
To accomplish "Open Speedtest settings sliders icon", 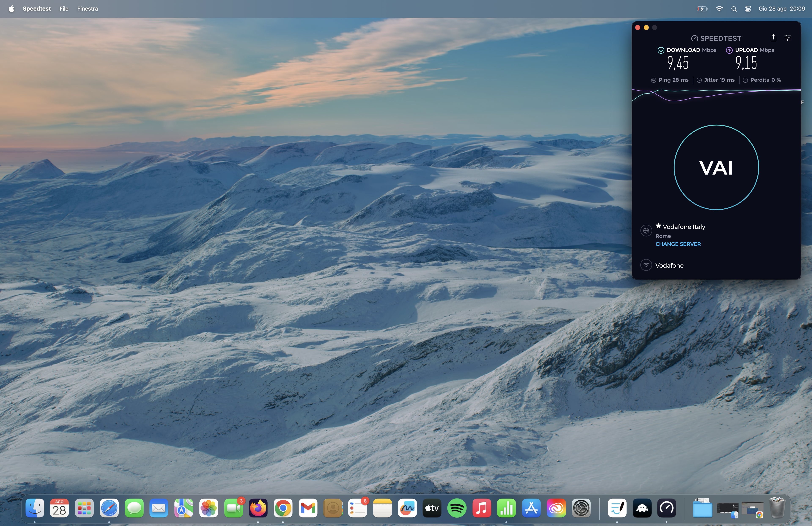I will pyautogui.click(x=788, y=38).
